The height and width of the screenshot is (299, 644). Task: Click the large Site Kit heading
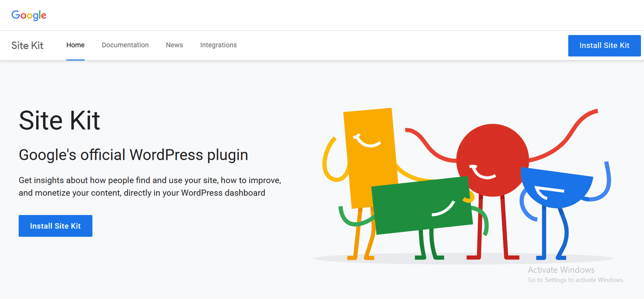pos(60,120)
